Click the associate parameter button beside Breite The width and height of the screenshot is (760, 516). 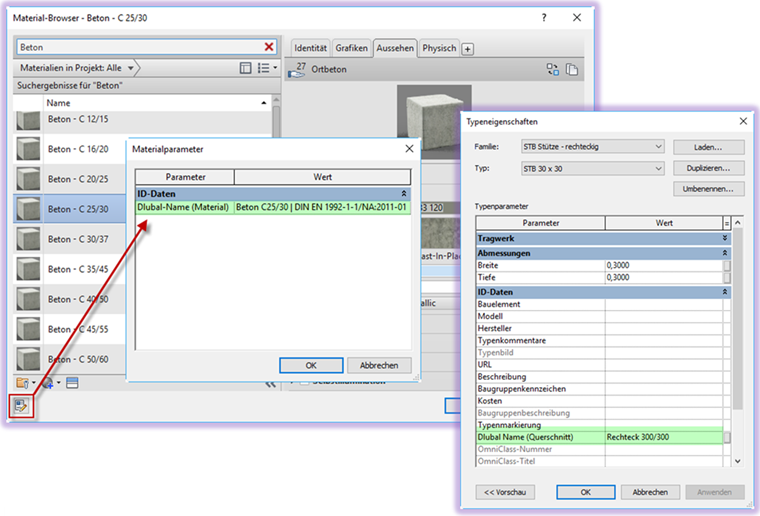click(x=727, y=266)
